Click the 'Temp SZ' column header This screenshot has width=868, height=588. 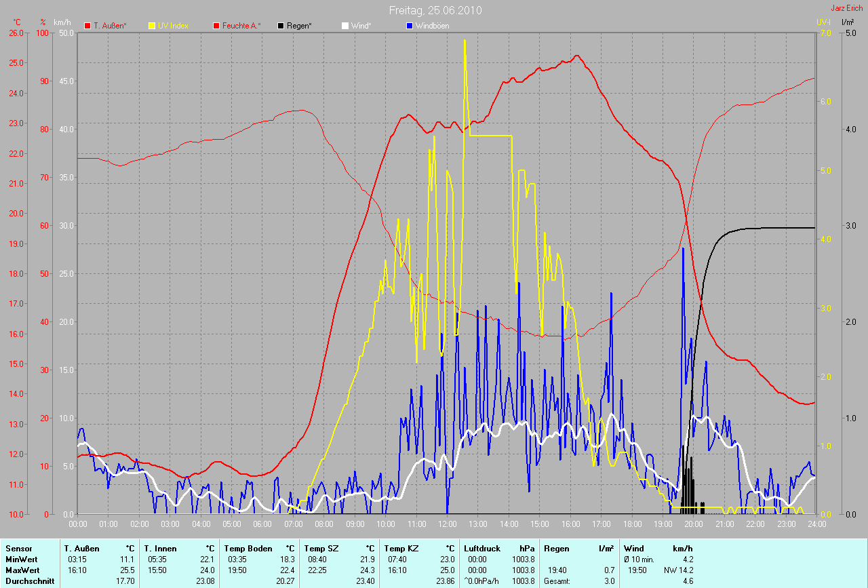[321, 548]
